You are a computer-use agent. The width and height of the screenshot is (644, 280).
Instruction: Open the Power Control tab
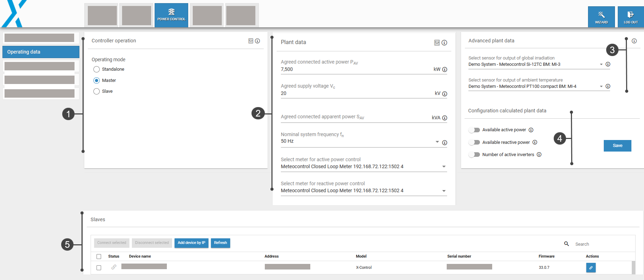[171, 15]
